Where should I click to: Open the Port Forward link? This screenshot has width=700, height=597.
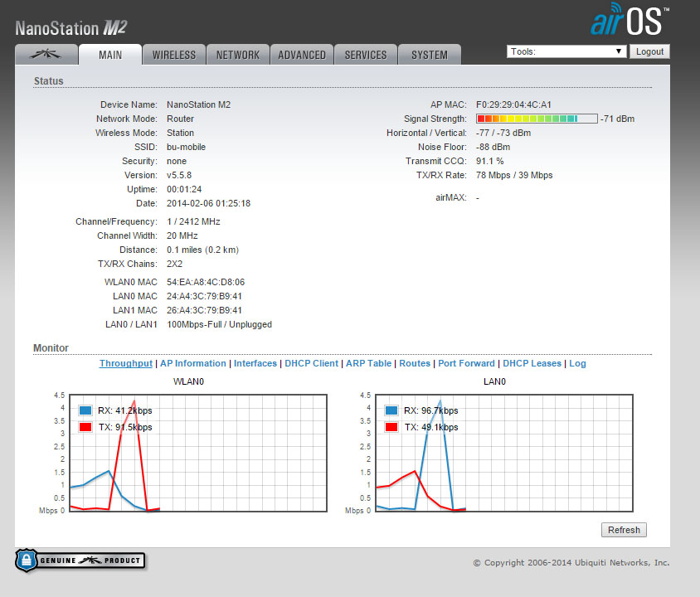466,363
